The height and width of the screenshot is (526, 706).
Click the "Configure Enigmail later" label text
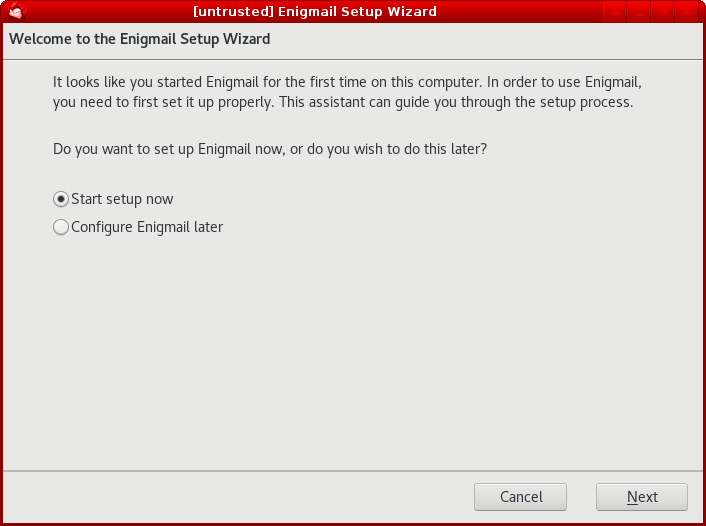pyautogui.click(x=147, y=227)
